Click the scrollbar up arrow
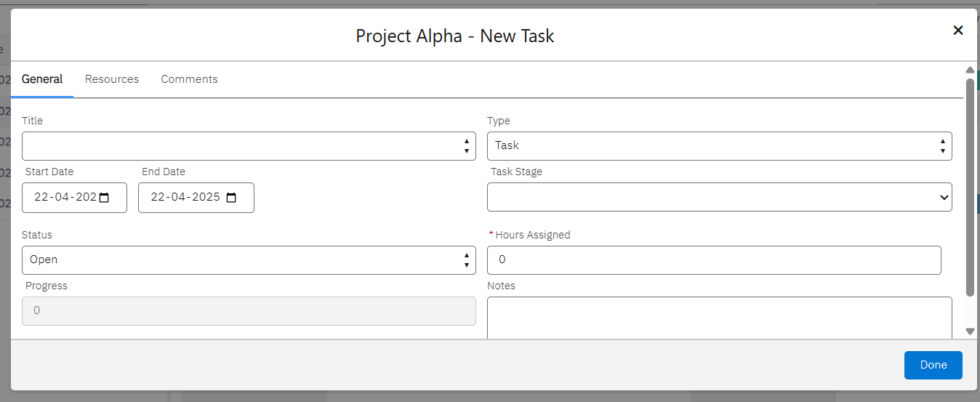Image resolution: width=980 pixels, height=402 pixels. (970, 71)
